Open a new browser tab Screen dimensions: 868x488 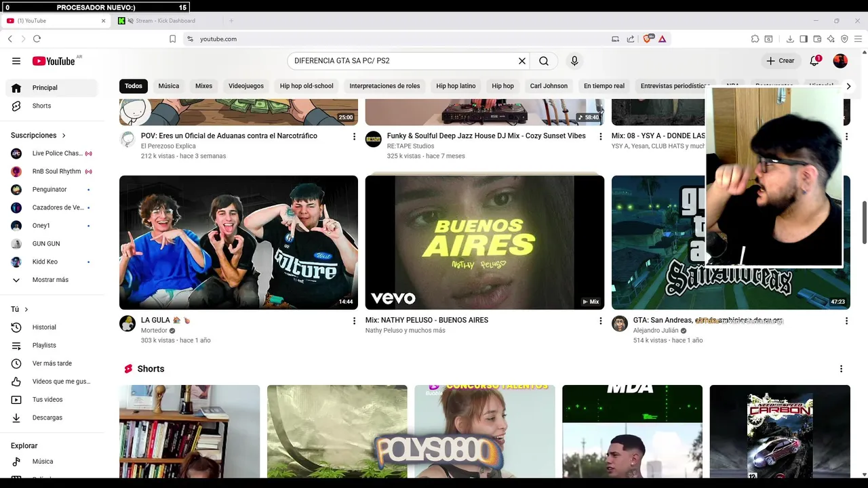pos(231,21)
